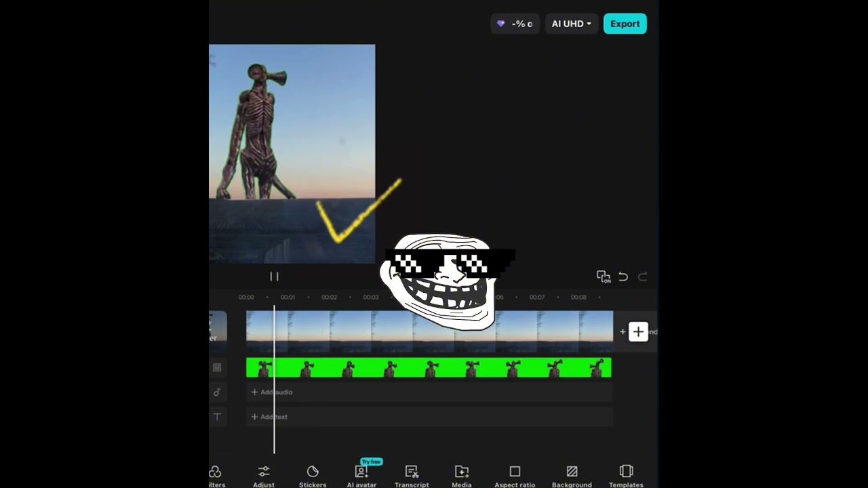Open the AI UHD resolution dropdown
The width and height of the screenshot is (868, 488).
(x=571, y=24)
